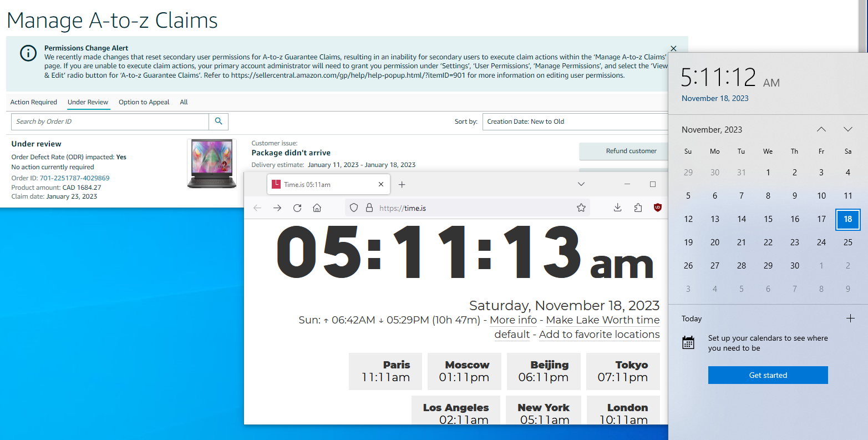Open the Los Angeles time tile
Image resolution: width=868 pixels, height=440 pixels.
[456, 410]
